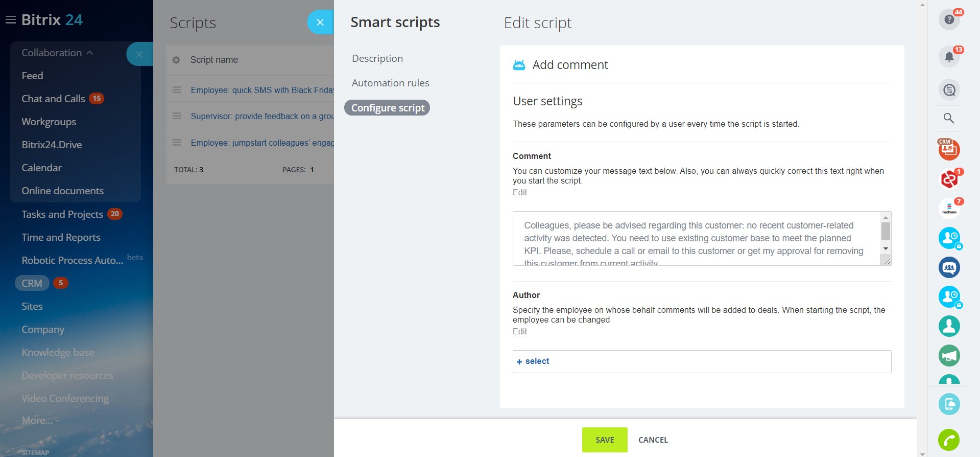Open the settings gear in Script name header

tap(176, 60)
